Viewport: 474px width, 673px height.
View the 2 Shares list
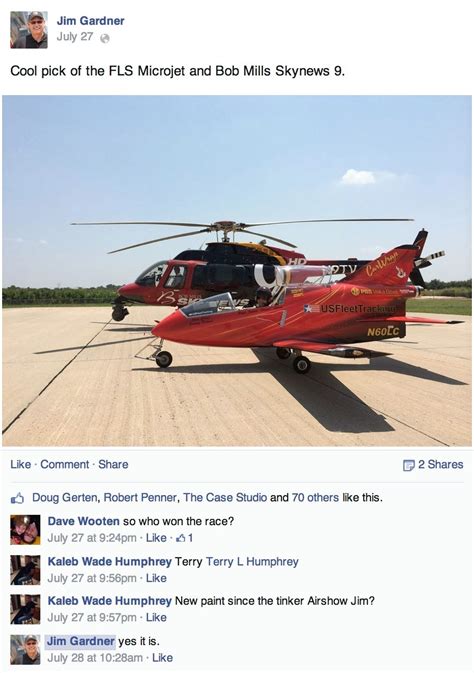click(441, 464)
